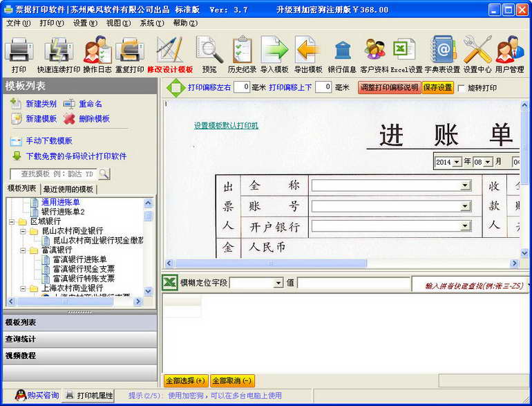The width and height of the screenshot is (532, 406).
Task: Click the 下载免费的条码设计打印软件 link
Action: (76, 156)
